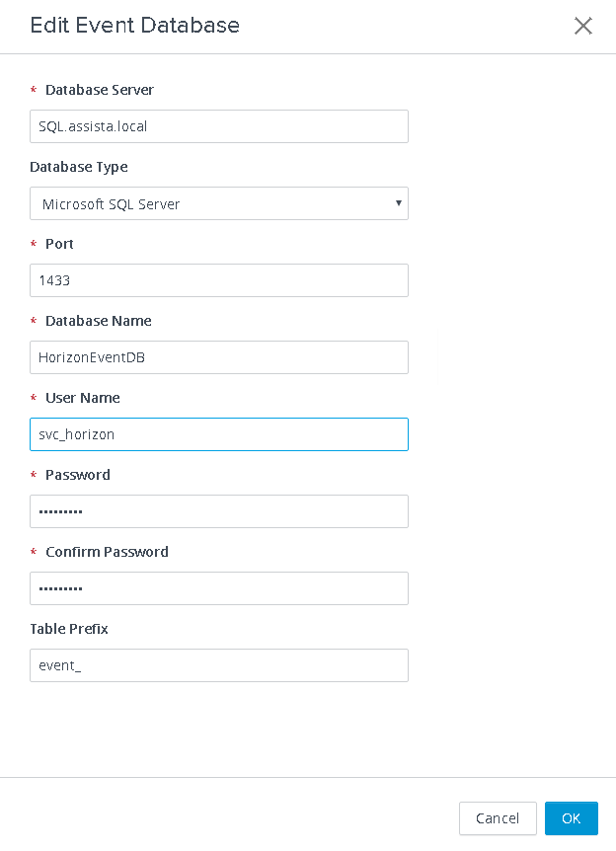Close the Edit Event Database dialog
The image size is (616, 851).
click(x=582, y=26)
